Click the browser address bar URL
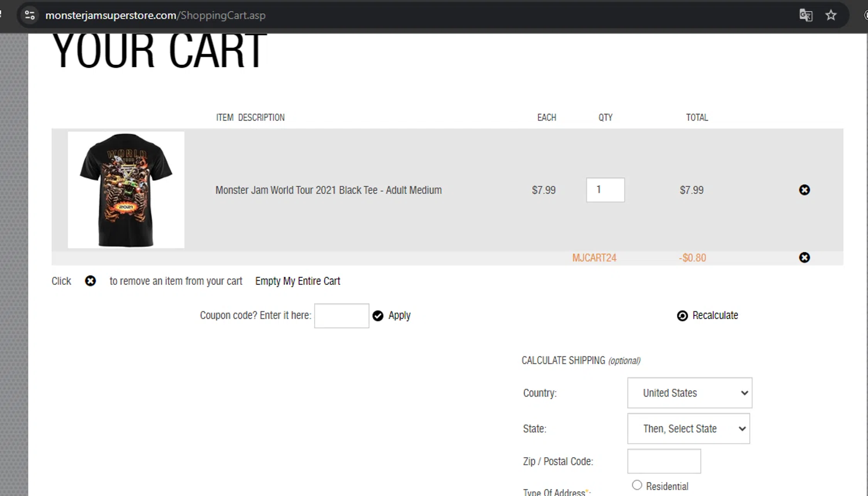The height and width of the screenshot is (496, 868). (x=155, y=15)
